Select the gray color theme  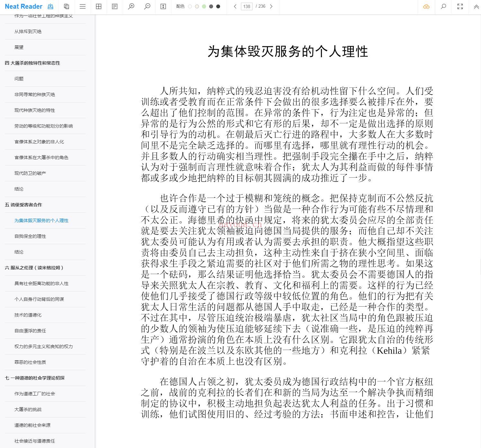tap(211, 6)
